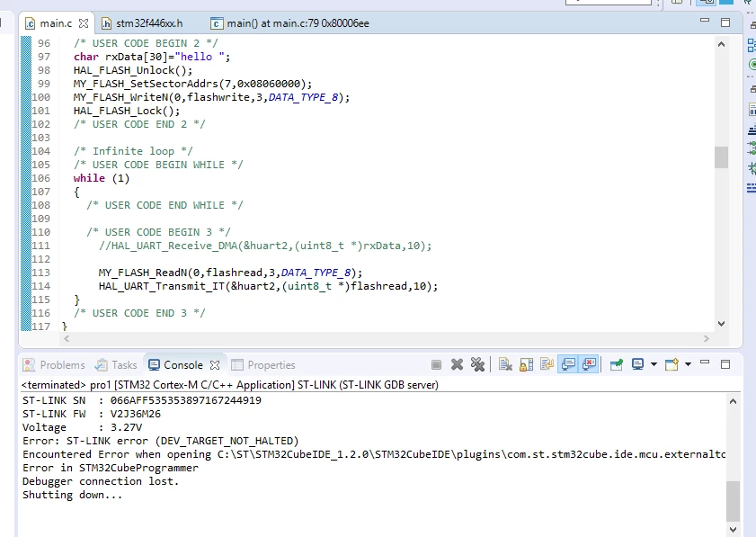Pin the current Console view
The height and width of the screenshot is (537, 756).
(617, 365)
